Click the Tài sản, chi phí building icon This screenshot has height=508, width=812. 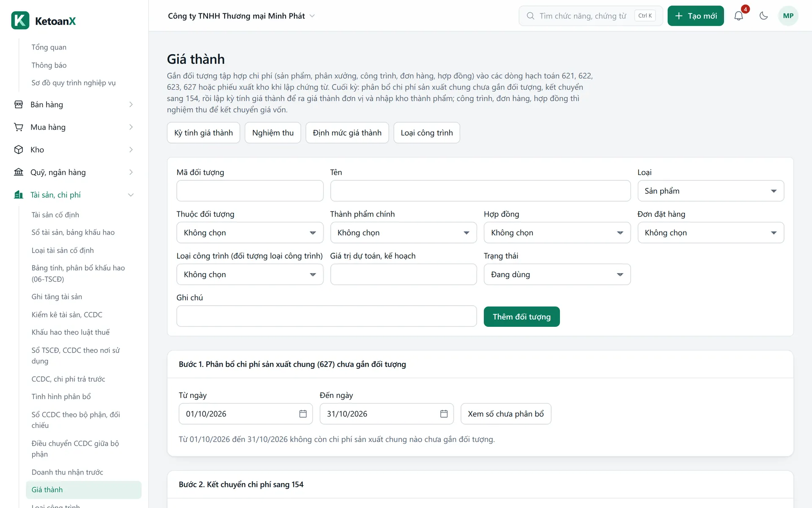pyautogui.click(x=19, y=195)
